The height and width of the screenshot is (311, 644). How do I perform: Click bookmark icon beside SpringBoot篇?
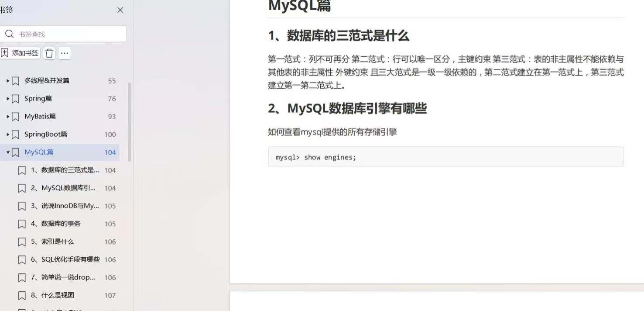(15, 135)
